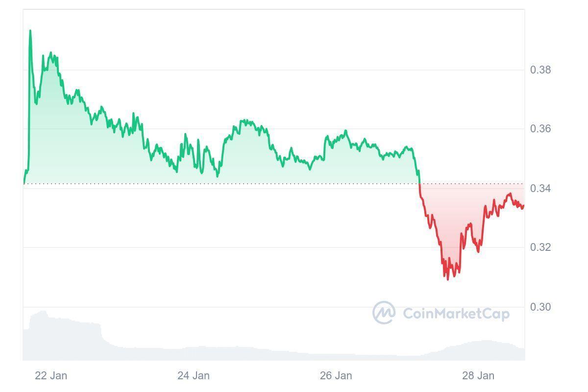Viewport: 588px width, 392px height.
Task: Select the 24 Jan date label
Action: pyautogui.click(x=194, y=376)
